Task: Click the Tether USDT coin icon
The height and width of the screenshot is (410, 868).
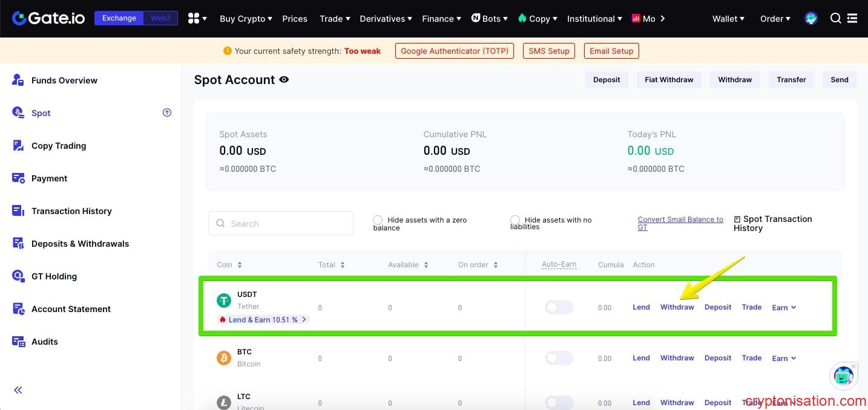Action: pyautogui.click(x=224, y=301)
